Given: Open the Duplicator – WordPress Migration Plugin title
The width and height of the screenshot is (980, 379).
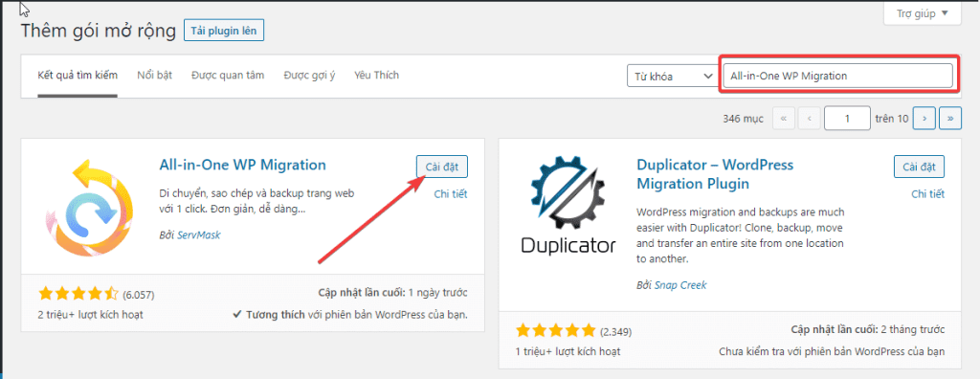Looking at the screenshot, I should 715,174.
